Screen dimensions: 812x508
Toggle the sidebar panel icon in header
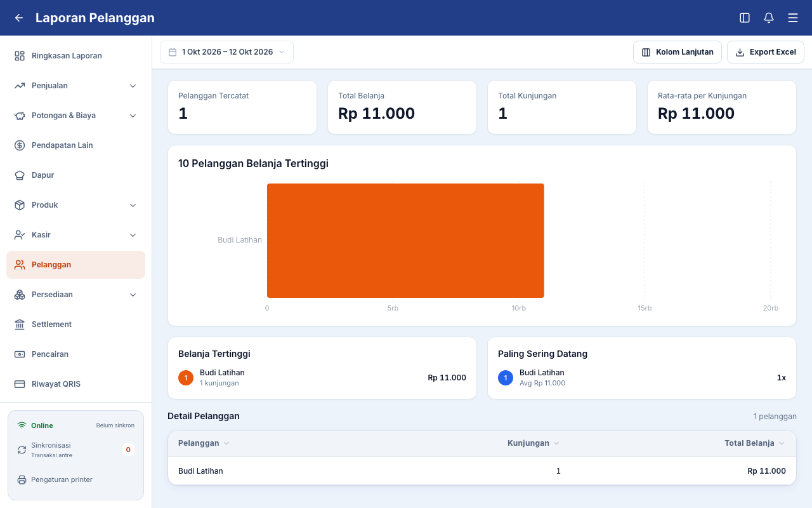click(x=745, y=18)
